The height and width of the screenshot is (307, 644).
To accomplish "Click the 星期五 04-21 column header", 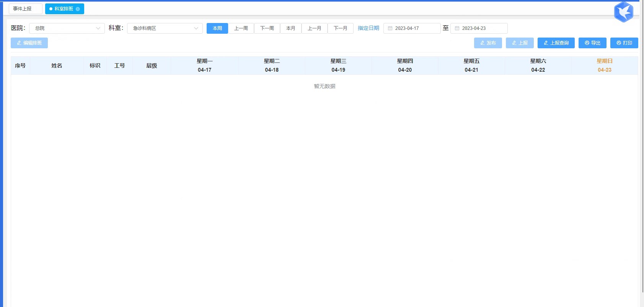I will (x=471, y=66).
